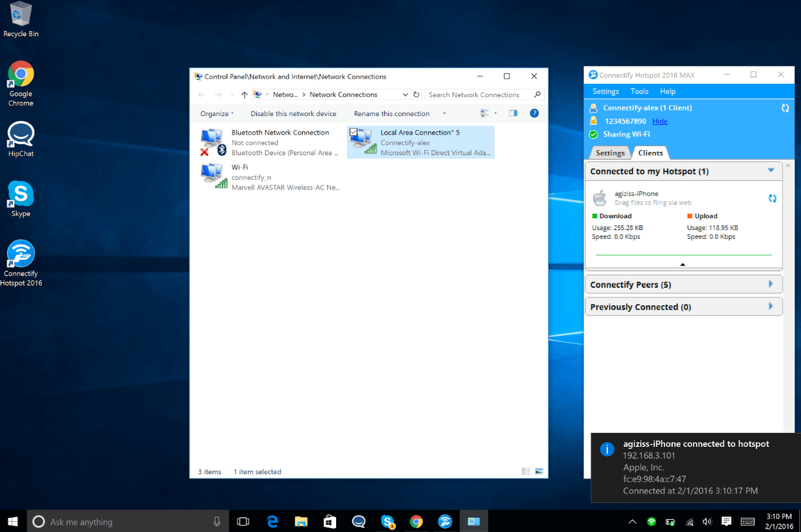Click the search magnifier in Network Connections

(x=537, y=95)
